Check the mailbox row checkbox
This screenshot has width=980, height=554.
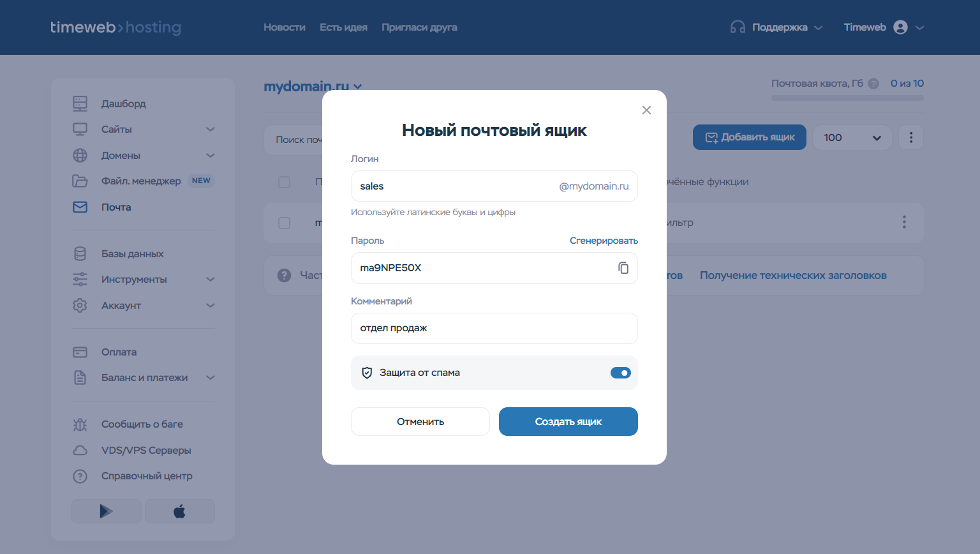pyautogui.click(x=285, y=223)
